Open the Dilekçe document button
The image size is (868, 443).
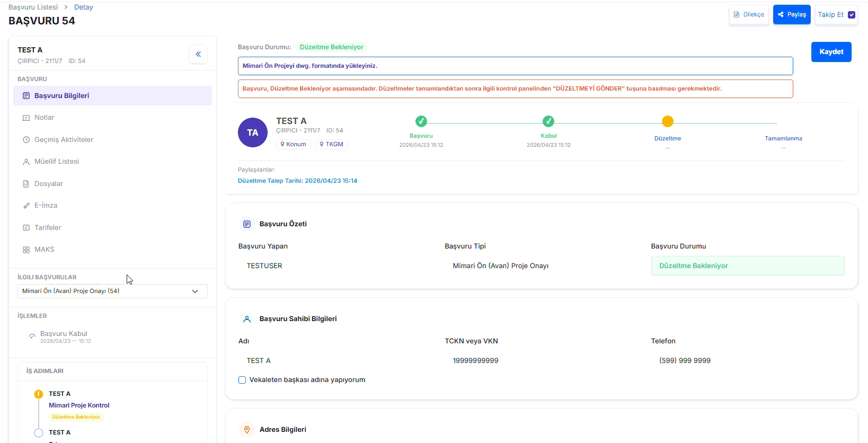click(749, 15)
